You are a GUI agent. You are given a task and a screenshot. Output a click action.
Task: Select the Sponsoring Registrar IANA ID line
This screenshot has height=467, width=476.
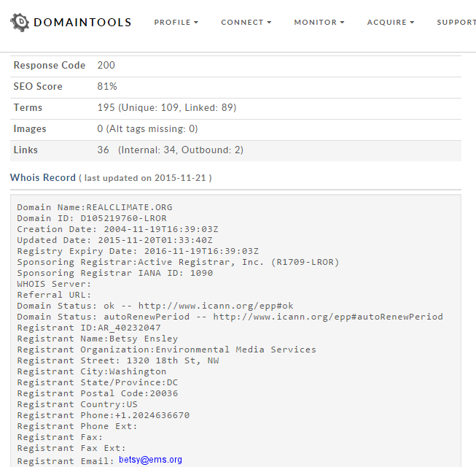[x=114, y=273]
